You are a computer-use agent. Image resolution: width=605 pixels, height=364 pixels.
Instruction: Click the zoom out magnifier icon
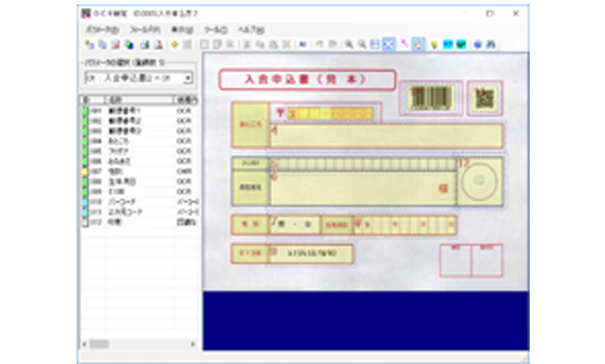[361, 44]
